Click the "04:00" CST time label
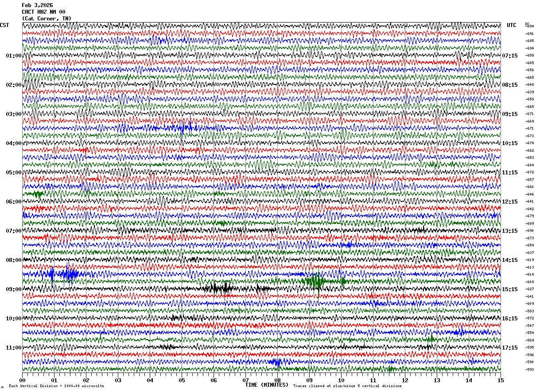This screenshot has width=536, height=392. pos(13,143)
